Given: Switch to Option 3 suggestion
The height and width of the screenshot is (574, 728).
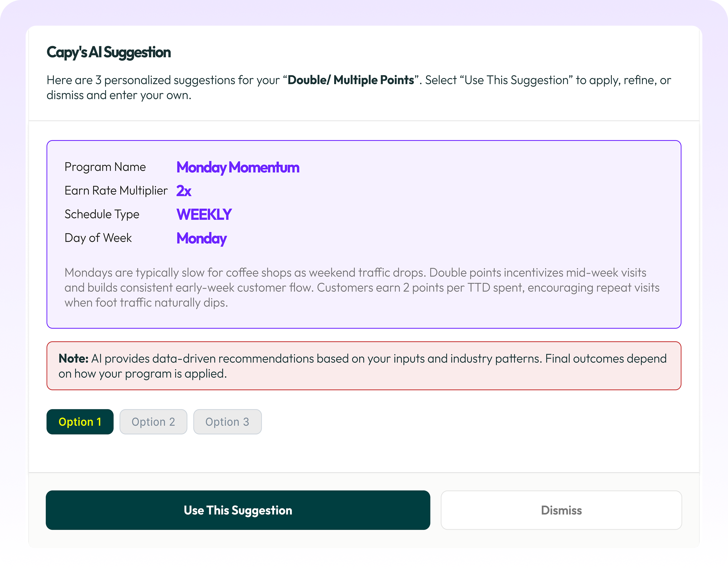Looking at the screenshot, I should click(227, 422).
